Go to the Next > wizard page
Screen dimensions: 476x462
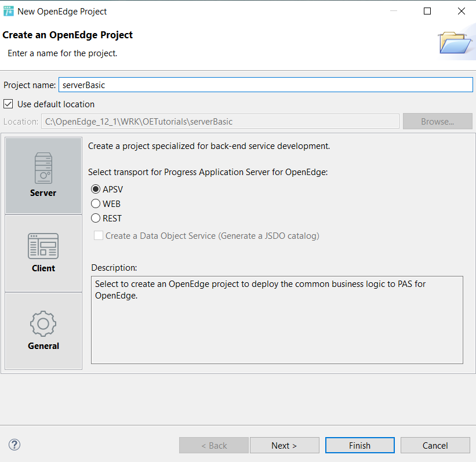[285, 445]
